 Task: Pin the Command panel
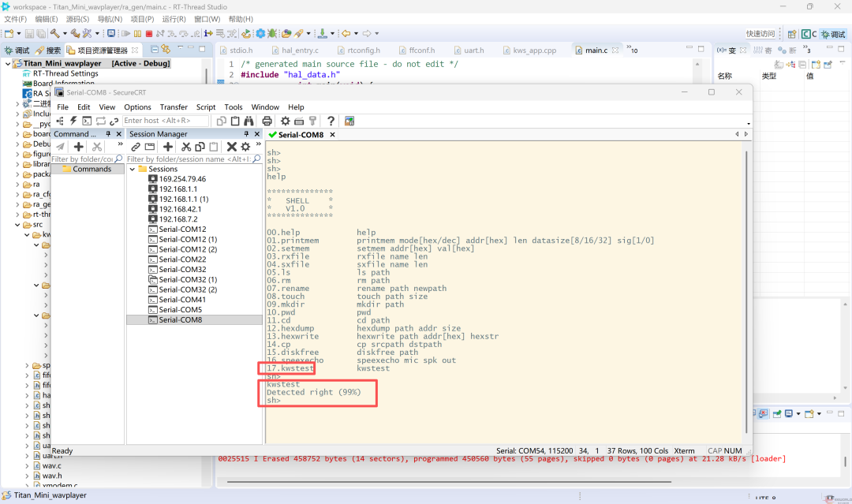(108, 133)
